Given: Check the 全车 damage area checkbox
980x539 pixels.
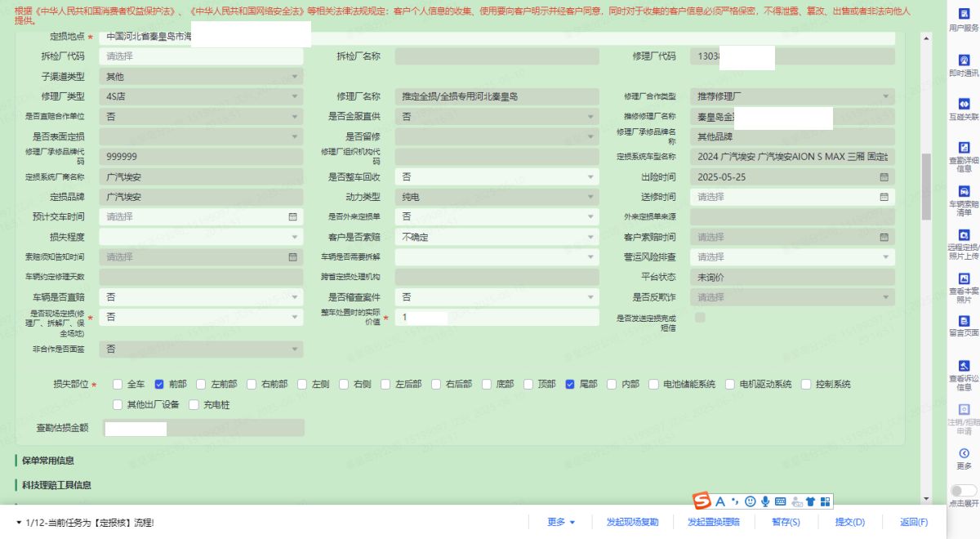Looking at the screenshot, I should click(118, 384).
